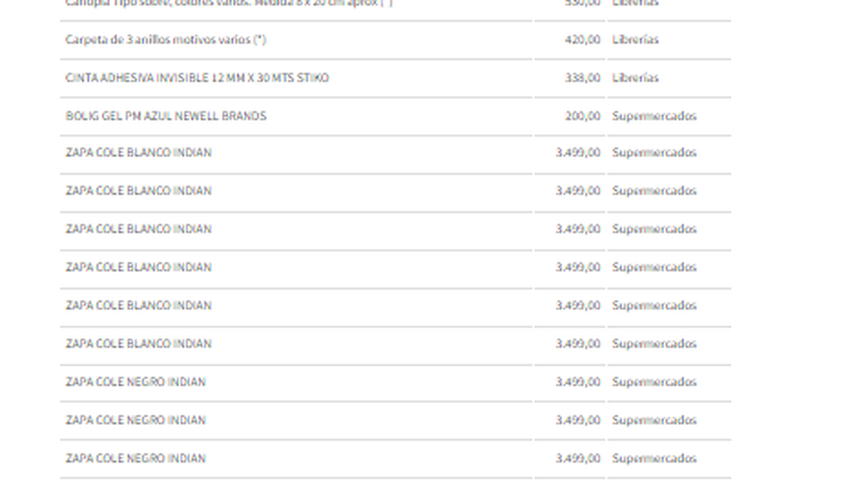Click the 200,00 price cell
This screenshot has height=488, width=868.
(582, 116)
